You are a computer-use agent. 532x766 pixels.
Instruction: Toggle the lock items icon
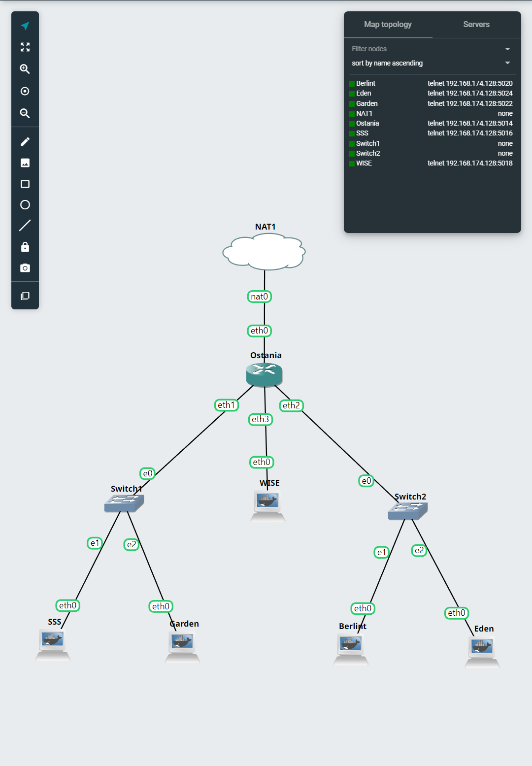click(25, 246)
